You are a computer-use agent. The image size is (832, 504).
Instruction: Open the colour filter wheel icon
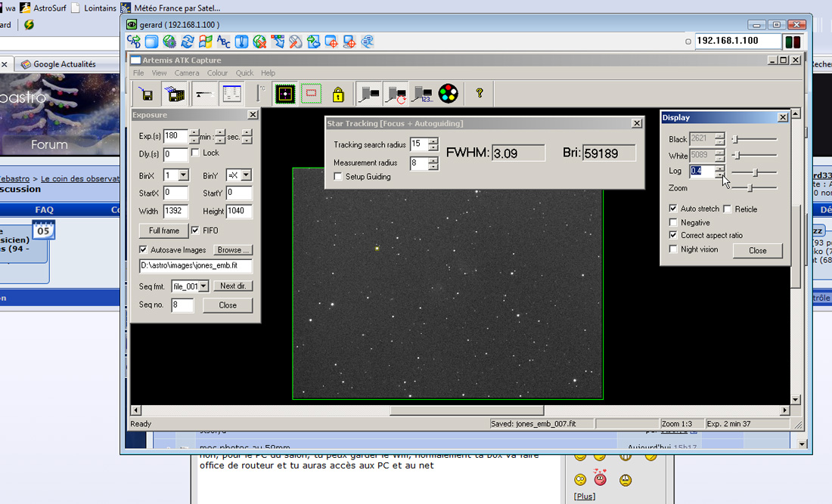pos(449,94)
